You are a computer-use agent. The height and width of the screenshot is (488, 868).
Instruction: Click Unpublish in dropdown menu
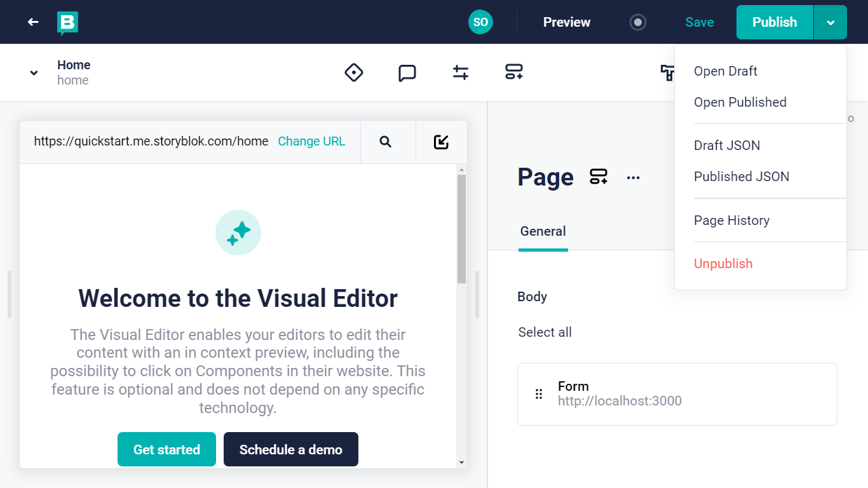(x=723, y=264)
